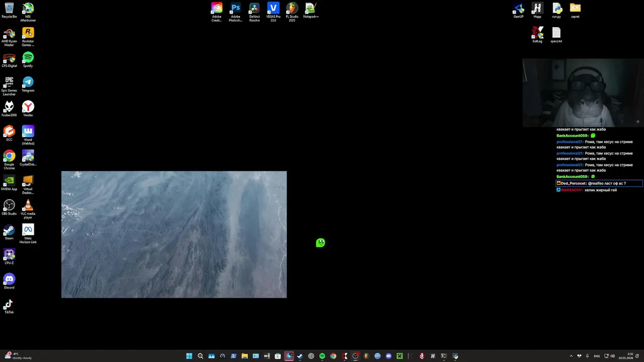Select the run.py Python file
The width and height of the screenshot is (644, 362).
[556, 11]
